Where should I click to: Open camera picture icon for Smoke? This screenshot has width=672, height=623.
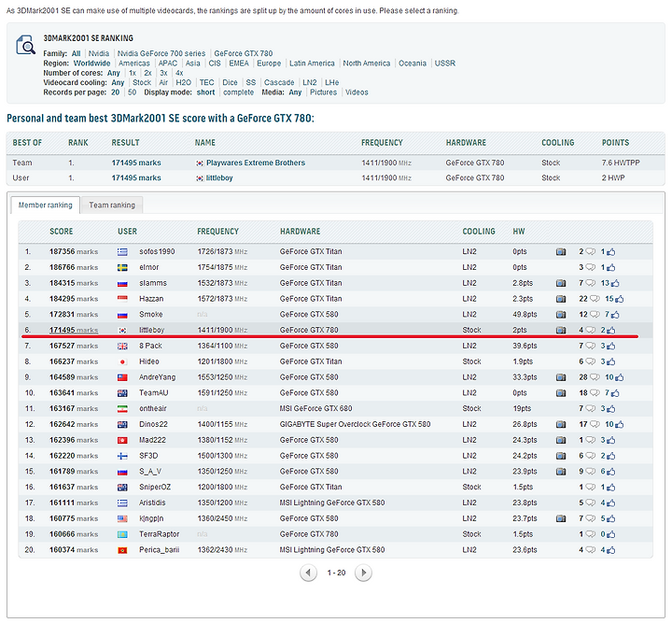tap(561, 314)
